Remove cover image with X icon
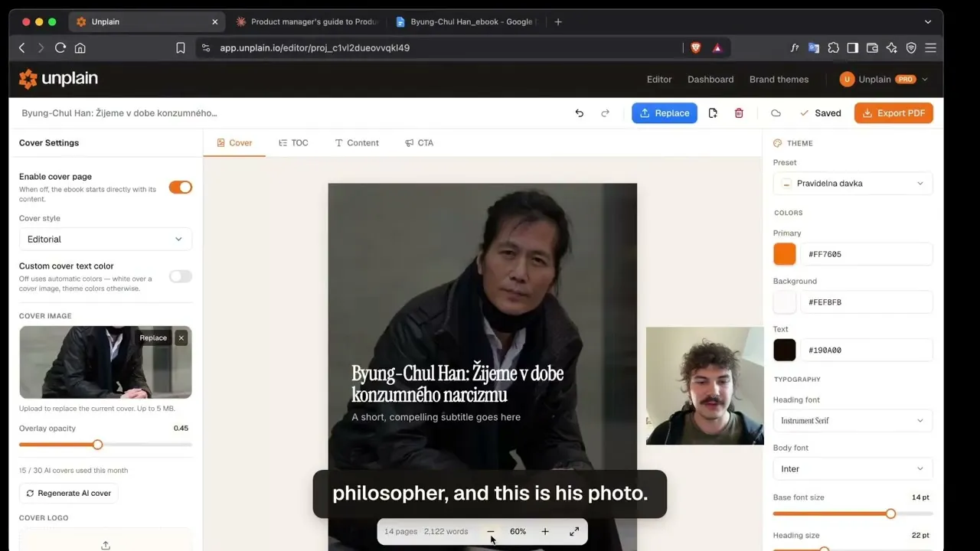The height and width of the screenshot is (551, 980). pyautogui.click(x=181, y=337)
